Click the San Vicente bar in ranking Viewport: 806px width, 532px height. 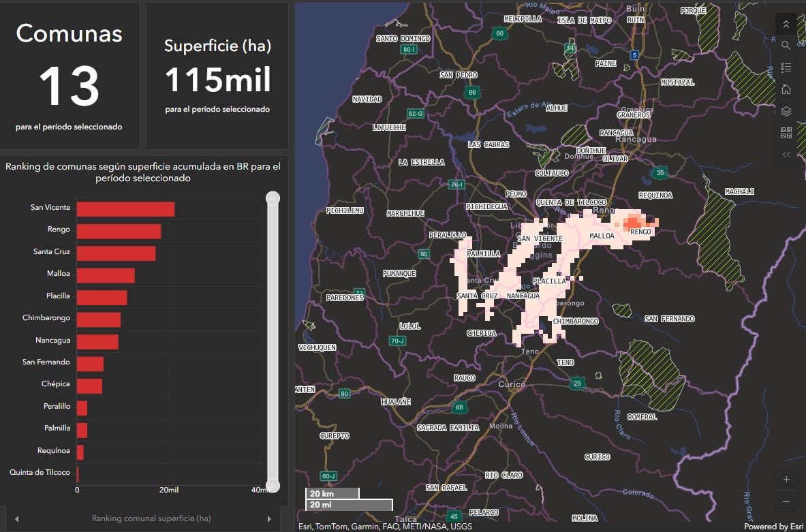[x=125, y=209]
